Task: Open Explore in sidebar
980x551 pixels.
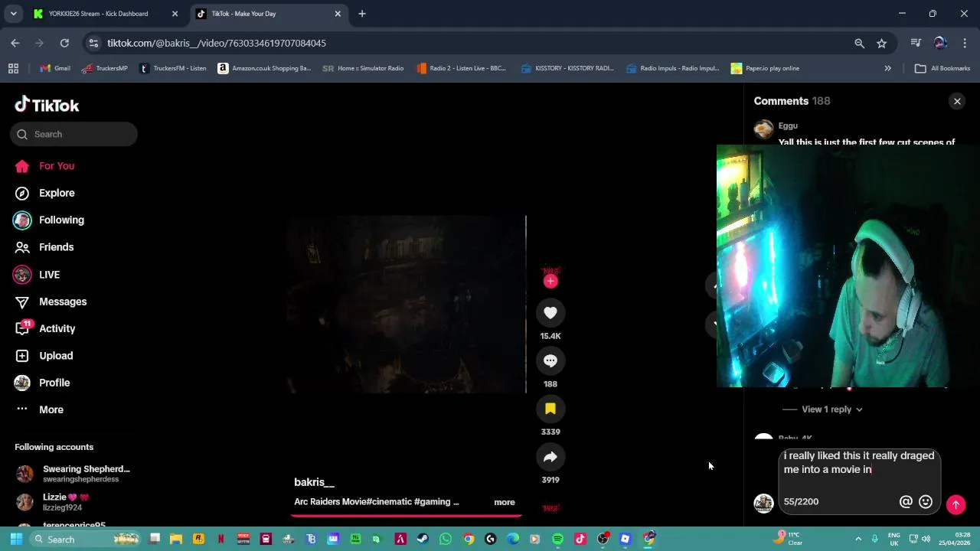Action: click(57, 193)
